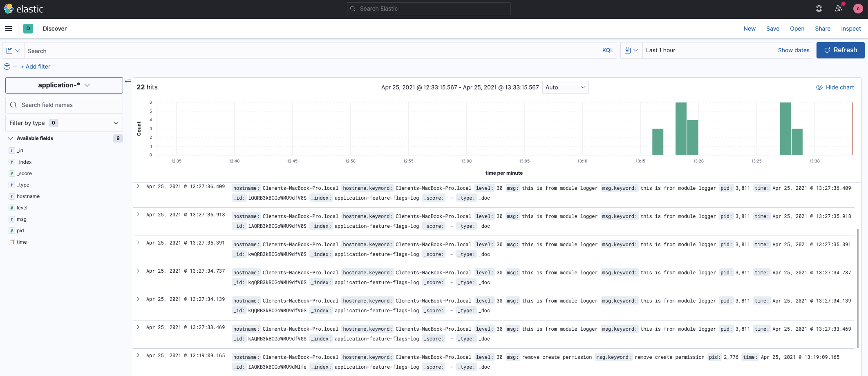This screenshot has width=868, height=376.
Task: Click Last 1 hour time range
Action: coord(661,50)
